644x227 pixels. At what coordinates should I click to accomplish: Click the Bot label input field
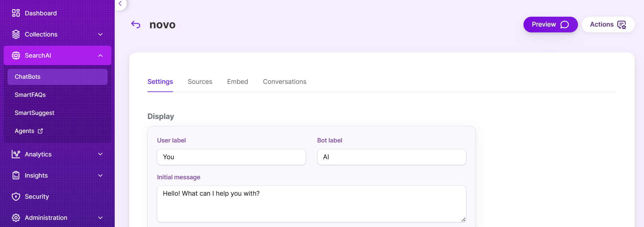coord(391,157)
